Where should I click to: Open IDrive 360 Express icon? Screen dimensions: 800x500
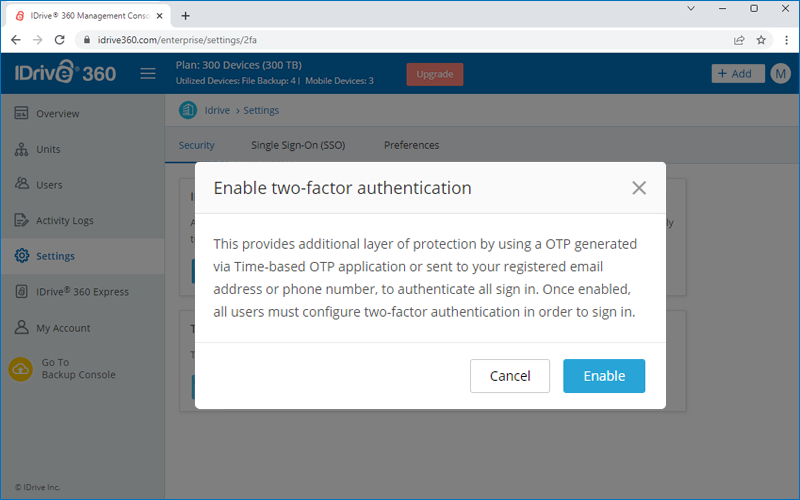[x=21, y=291]
